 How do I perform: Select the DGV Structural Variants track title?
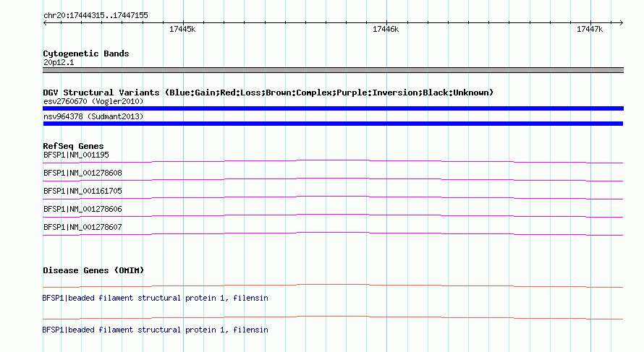tap(268, 93)
